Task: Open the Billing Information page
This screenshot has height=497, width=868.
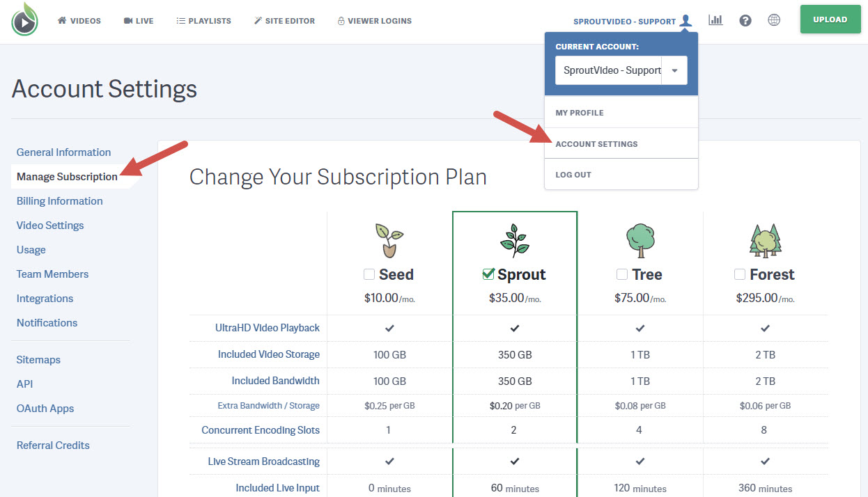Action: (59, 200)
